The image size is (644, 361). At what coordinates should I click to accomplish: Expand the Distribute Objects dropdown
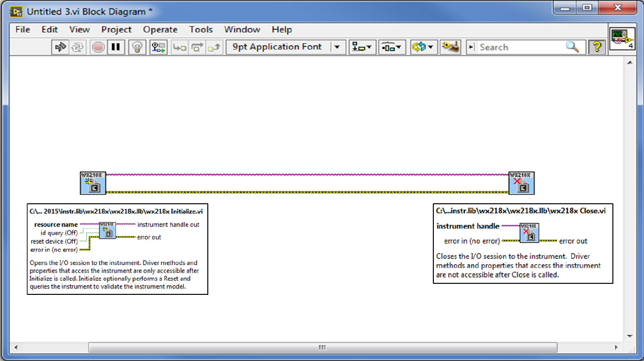392,47
